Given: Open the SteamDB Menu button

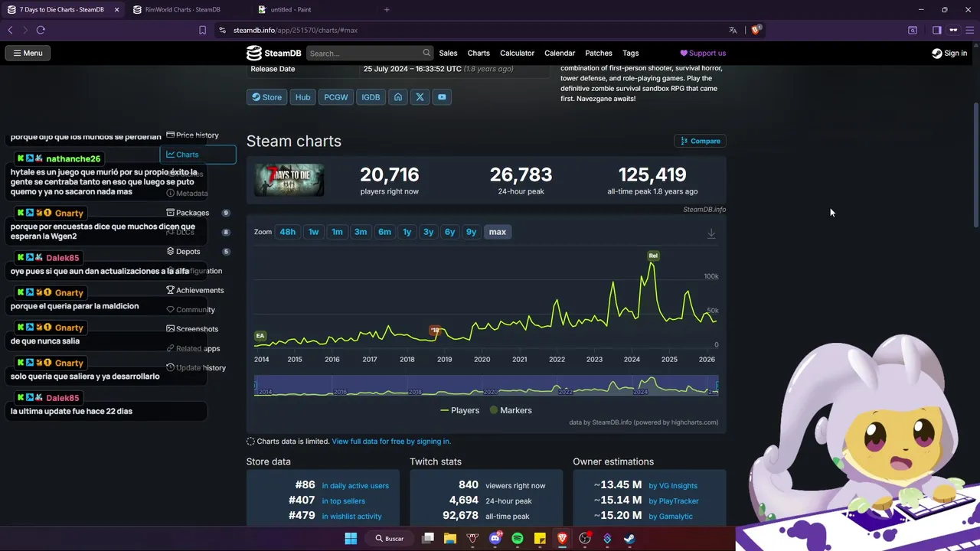Looking at the screenshot, I should tap(28, 53).
